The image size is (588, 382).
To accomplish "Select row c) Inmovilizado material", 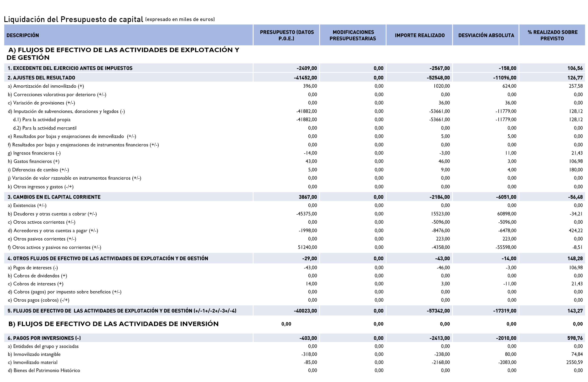I will (x=294, y=363).
